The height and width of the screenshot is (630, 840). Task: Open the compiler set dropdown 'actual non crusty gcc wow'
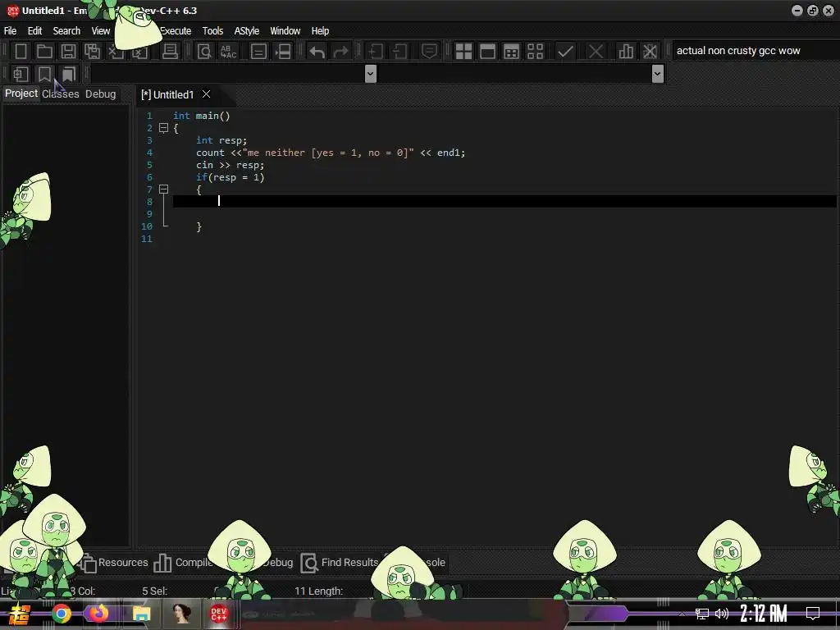pos(756,51)
